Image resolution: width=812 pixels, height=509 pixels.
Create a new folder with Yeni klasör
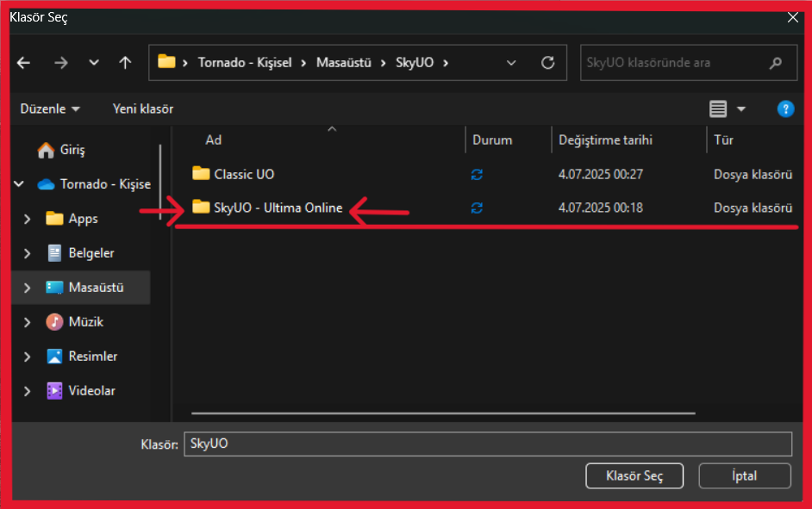click(143, 109)
